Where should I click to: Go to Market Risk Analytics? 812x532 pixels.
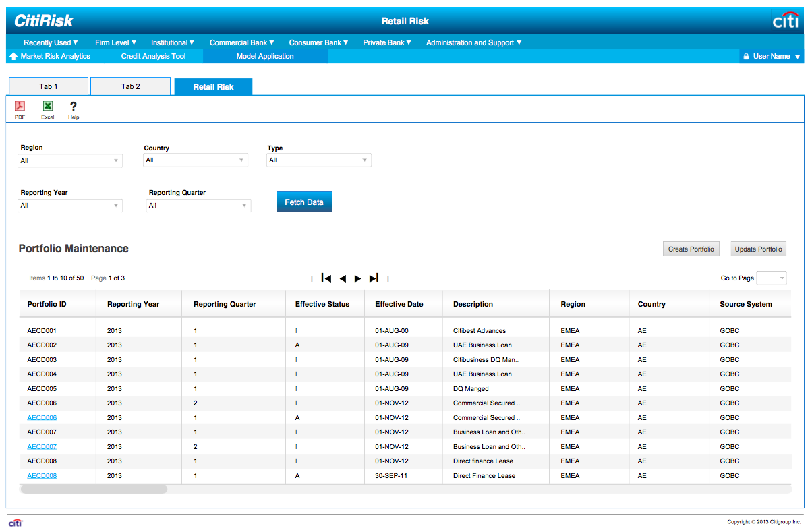[x=55, y=57]
